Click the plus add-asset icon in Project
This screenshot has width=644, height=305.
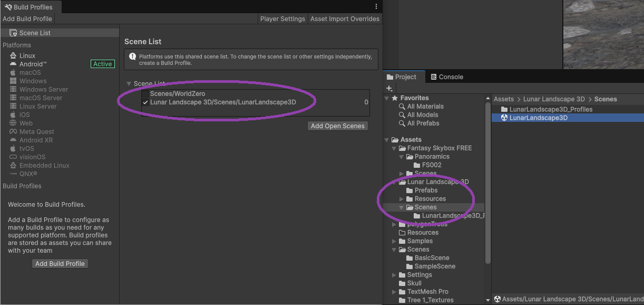coord(389,88)
